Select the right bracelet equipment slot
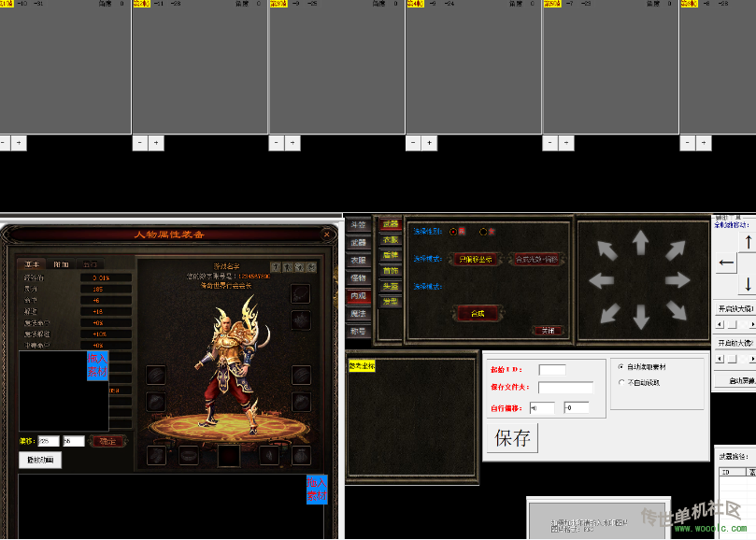This screenshot has height=540, width=756. pos(301,375)
